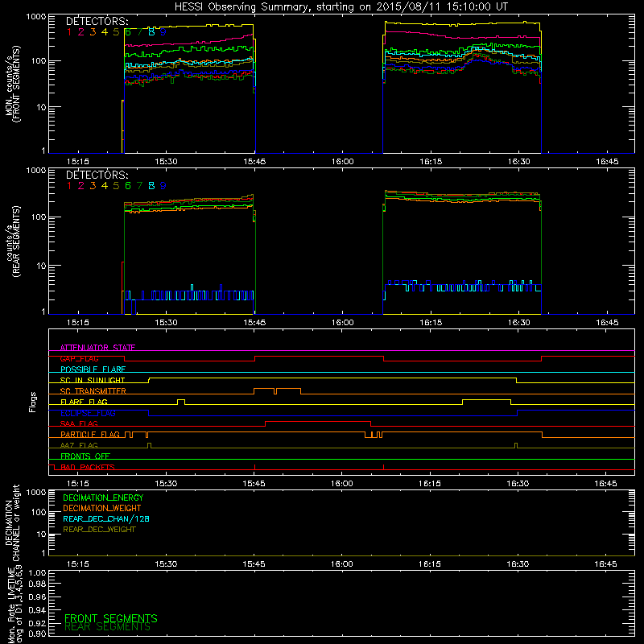Image resolution: width=644 pixels, height=644 pixels.
Task: Click orange detector 3 in rear segments legend
Action: [x=93, y=186]
